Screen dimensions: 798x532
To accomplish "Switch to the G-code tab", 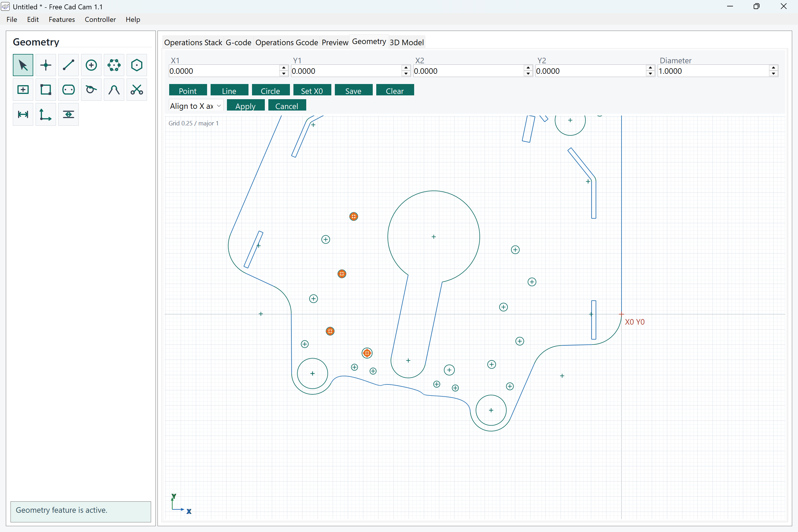I will coord(239,42).
